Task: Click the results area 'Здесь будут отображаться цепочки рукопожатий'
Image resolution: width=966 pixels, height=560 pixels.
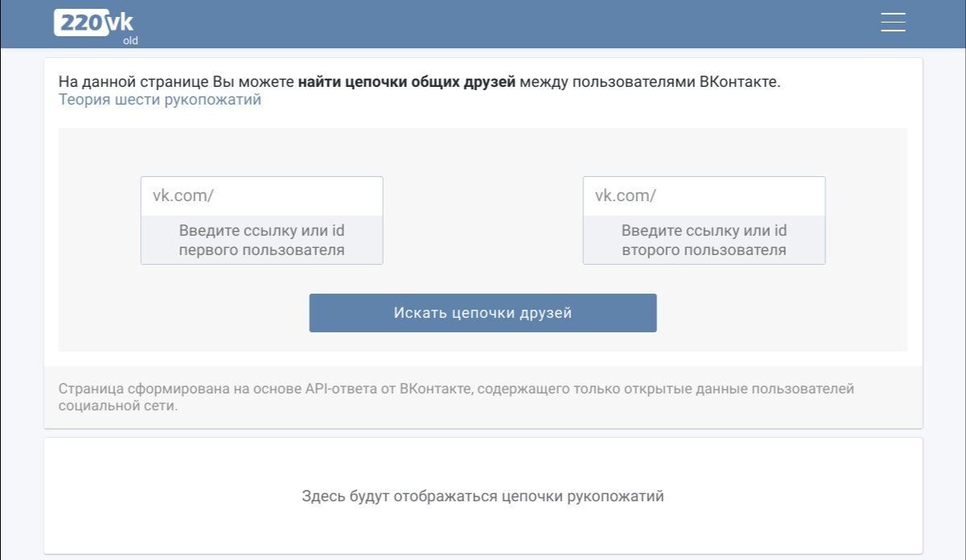Action: pyautogui.click(x=483, y=496)
